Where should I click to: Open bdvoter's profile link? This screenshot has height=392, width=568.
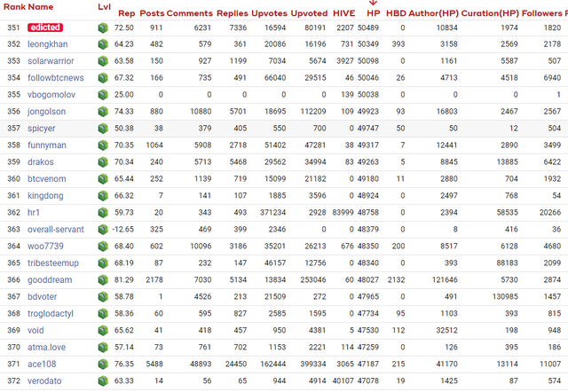pyautogui.click(x=42, y=296)
